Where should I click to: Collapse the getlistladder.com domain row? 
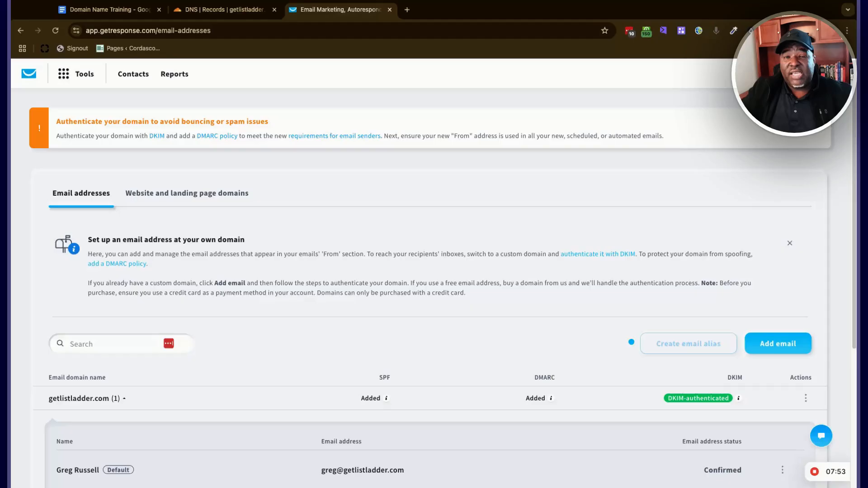pos(124,399)
